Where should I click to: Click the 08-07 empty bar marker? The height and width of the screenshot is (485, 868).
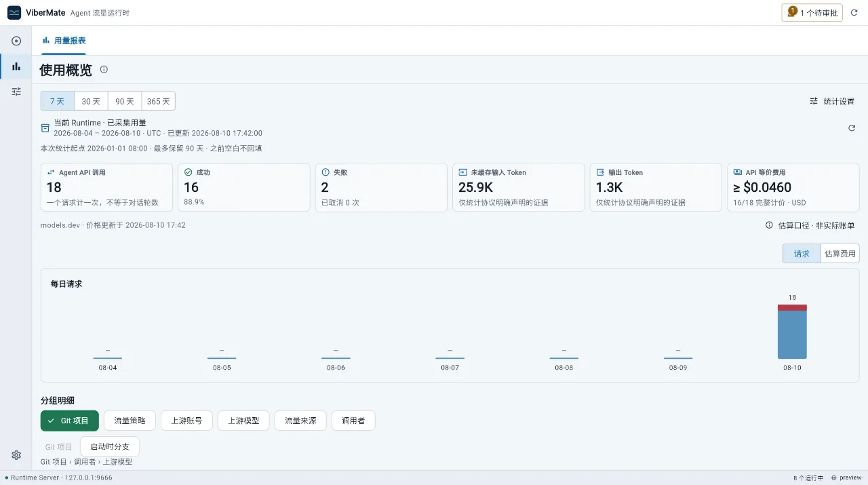[x=450, y=357]
